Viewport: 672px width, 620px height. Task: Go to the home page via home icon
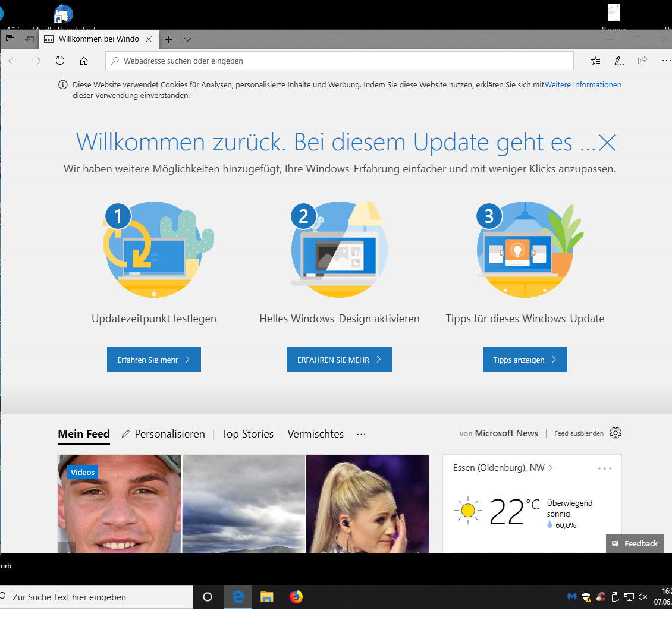[x=84, y=61]
